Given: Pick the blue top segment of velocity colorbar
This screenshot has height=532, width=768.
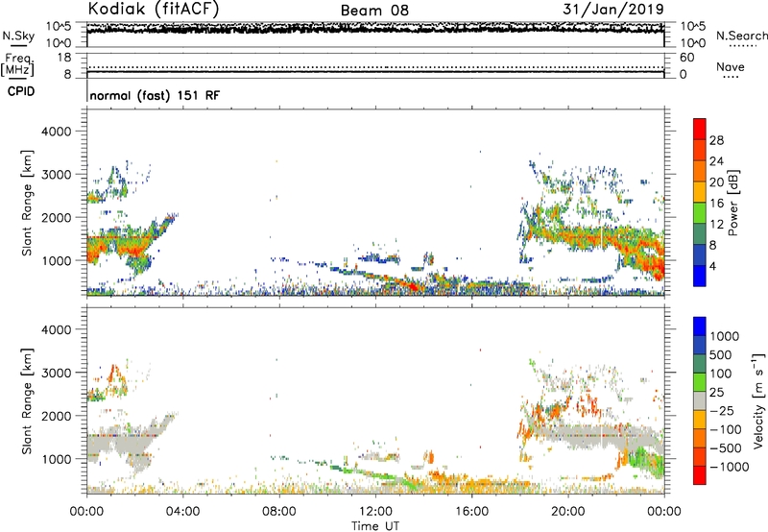Looking at the screenshot, I should pyautogui.click(x=700, y=326).
